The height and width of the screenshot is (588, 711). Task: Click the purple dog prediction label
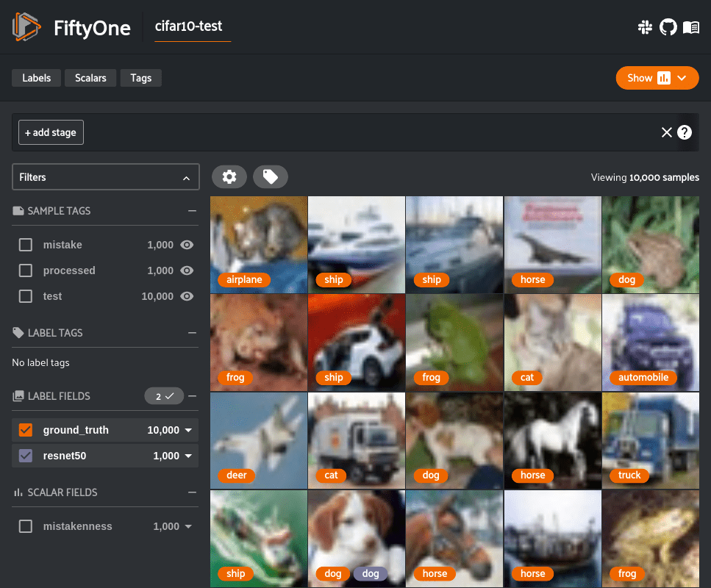coord(371,573)
